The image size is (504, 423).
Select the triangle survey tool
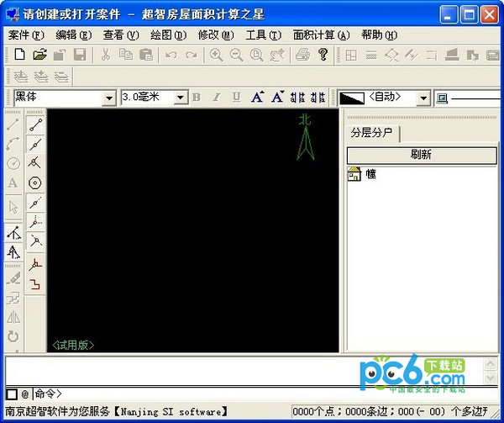[x=13, y=252]
